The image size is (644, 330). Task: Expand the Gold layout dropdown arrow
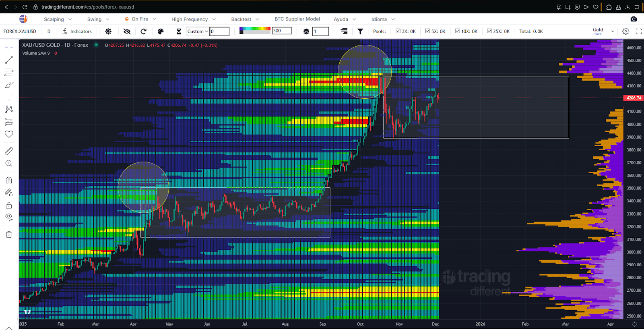613,31
